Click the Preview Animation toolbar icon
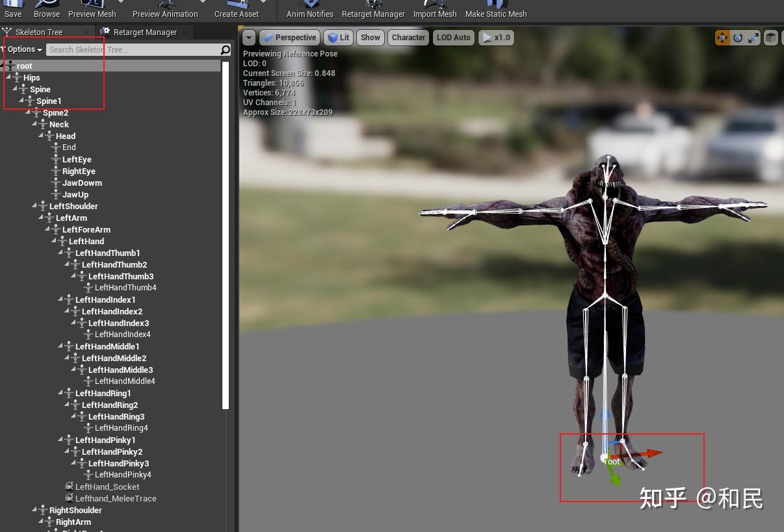784x532 pixels. pos(164,6)
